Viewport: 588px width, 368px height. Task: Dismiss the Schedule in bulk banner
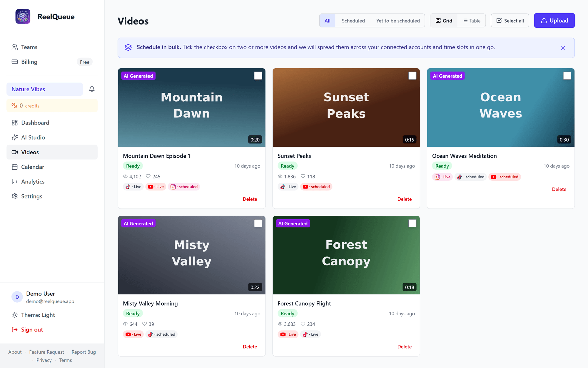pyautogui.click(x=563, y=48)
